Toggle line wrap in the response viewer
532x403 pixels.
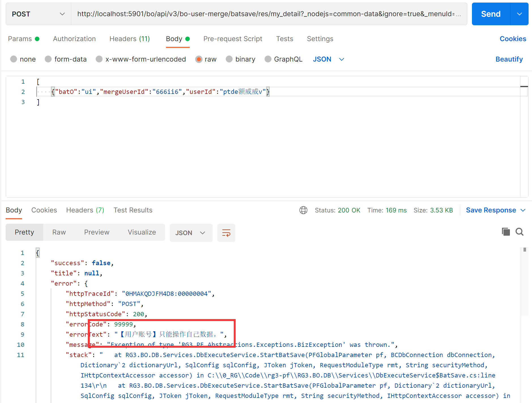click(x=226, y=233)
